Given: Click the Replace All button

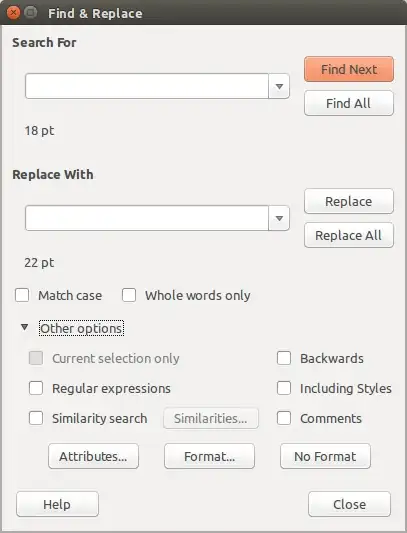Looking at the screenshot, I should click(x=349, y=235).
